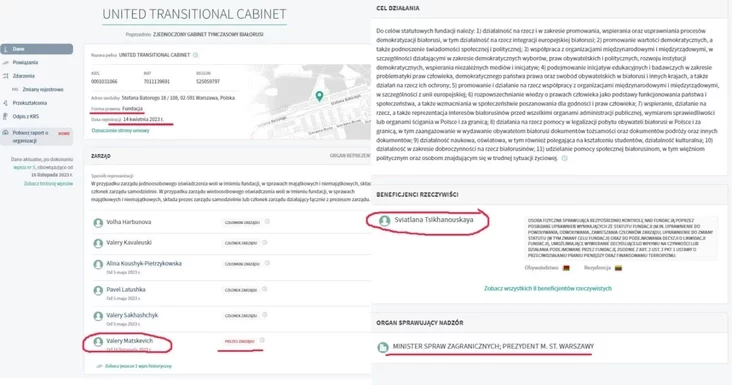
Task: Click avatar icon next to Sviatlana Tsikhanouskaya
Action: click(384, 220)
